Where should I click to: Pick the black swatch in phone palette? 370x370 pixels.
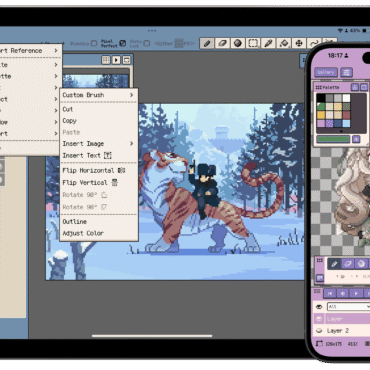pos(321,98)
